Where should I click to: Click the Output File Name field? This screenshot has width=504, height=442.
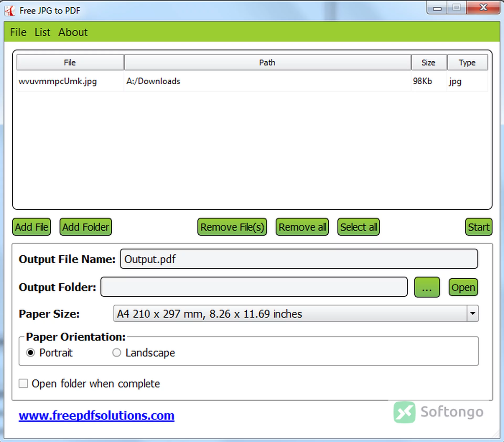click(x=299, y=259)
